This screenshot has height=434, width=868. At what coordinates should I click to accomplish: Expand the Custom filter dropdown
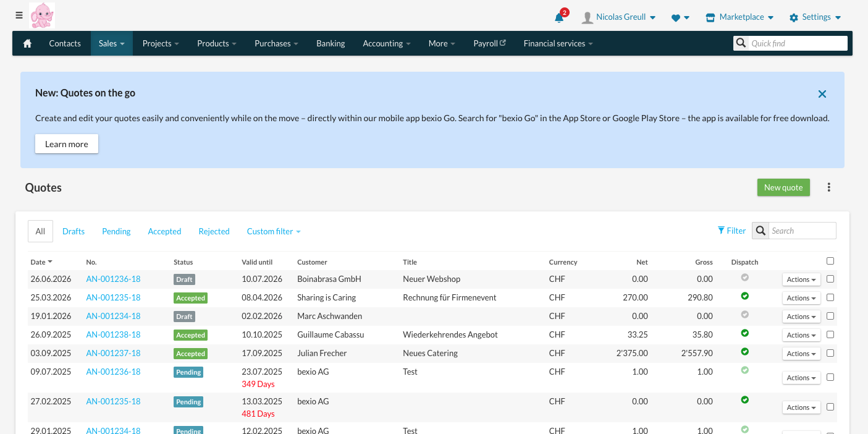(x=274, y=231)
